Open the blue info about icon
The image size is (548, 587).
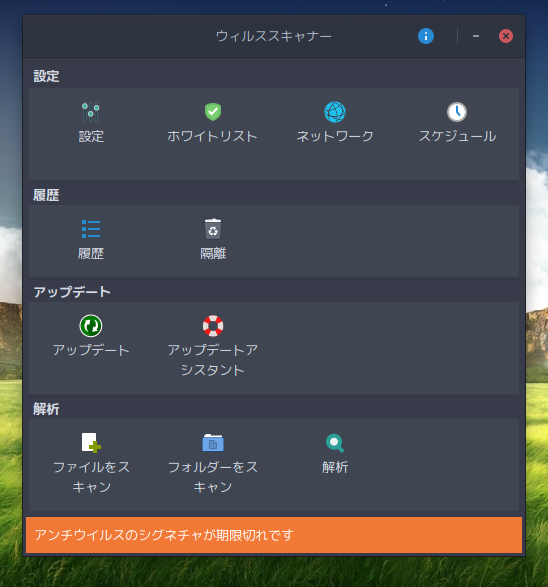coord(426,36)
